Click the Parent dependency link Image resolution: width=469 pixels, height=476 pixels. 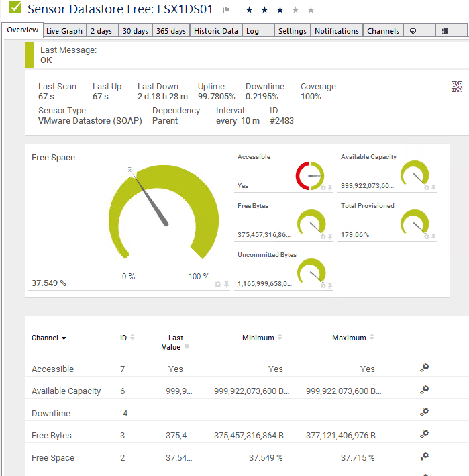[x=165, y=121]
